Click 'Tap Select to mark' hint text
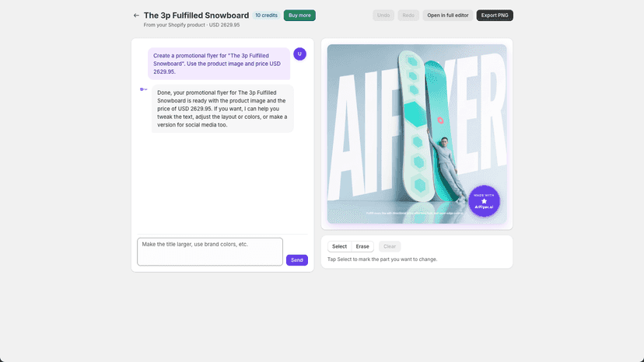 pos(382,259)
